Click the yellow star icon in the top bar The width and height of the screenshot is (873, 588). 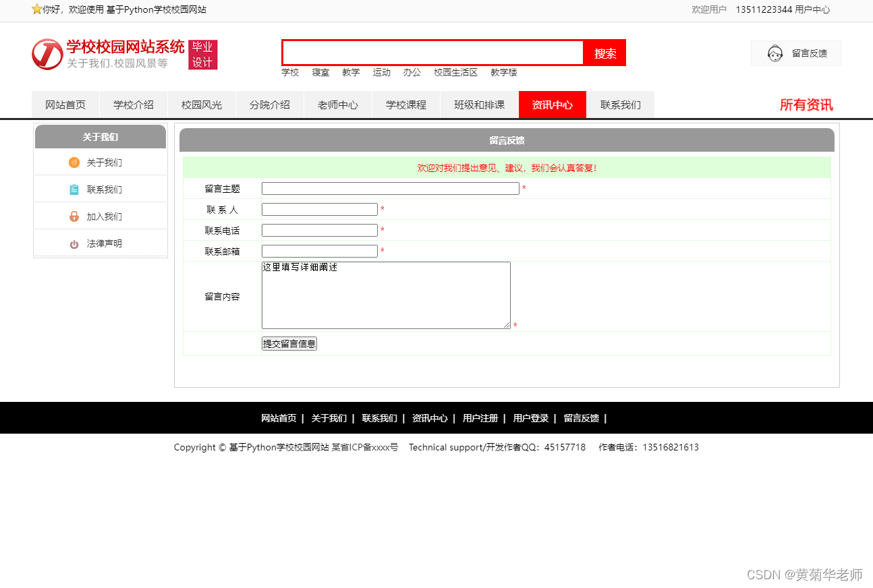tap(37, 9)
